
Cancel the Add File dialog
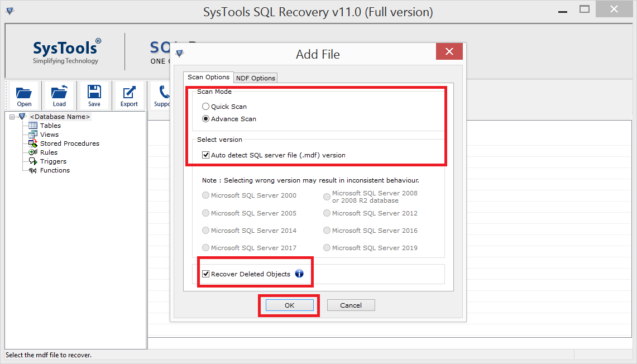(351, 305)
